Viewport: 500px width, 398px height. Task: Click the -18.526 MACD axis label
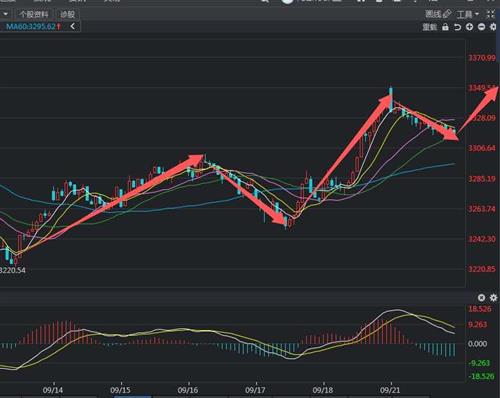click(x=481, y=376)
